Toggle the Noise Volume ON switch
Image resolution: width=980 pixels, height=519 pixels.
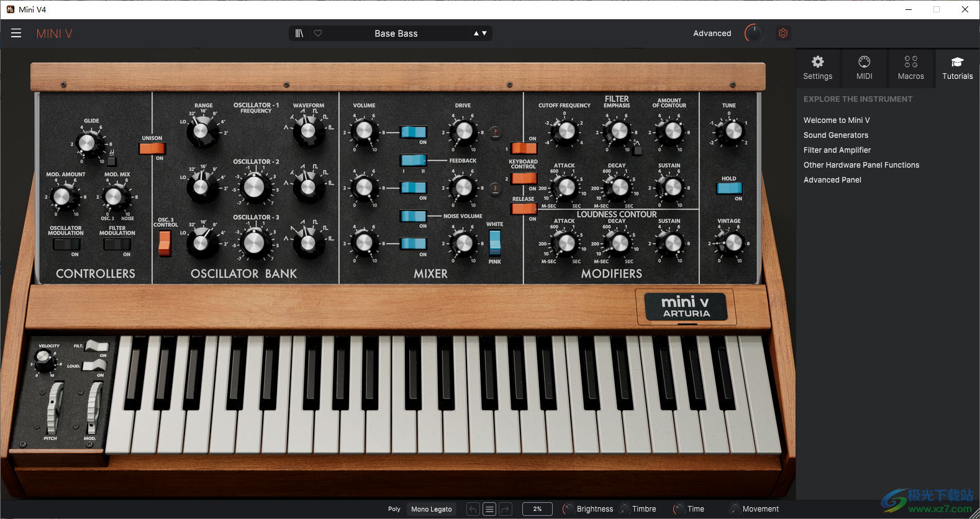414,216
